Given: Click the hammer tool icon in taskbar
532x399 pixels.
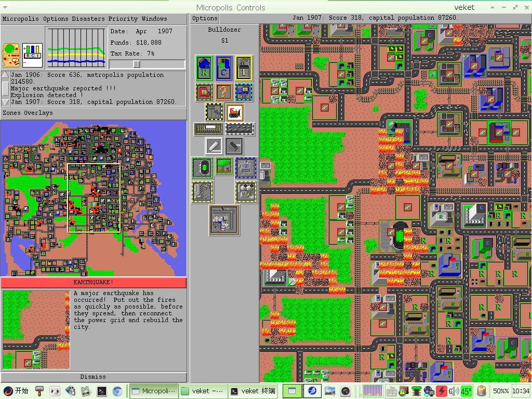Looking at the screenshot, I should pyautogui.click(x=39, y=391).
